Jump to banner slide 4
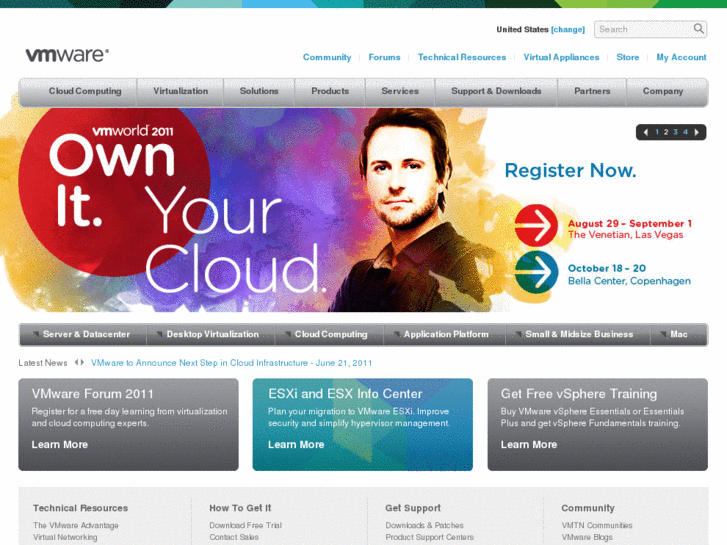 tap(685, 132)
